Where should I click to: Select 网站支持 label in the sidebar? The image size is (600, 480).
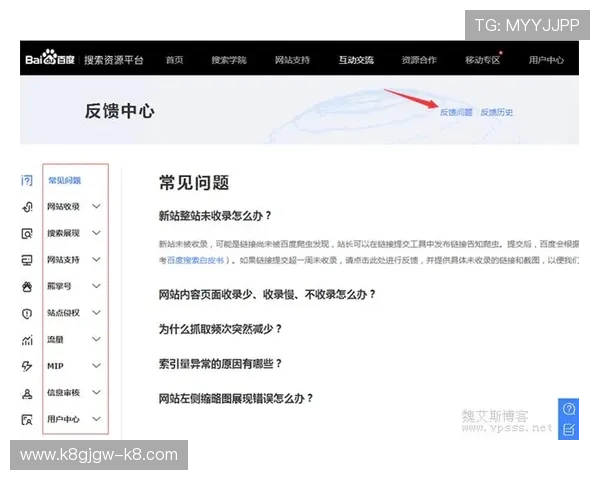tap(63, 260)
